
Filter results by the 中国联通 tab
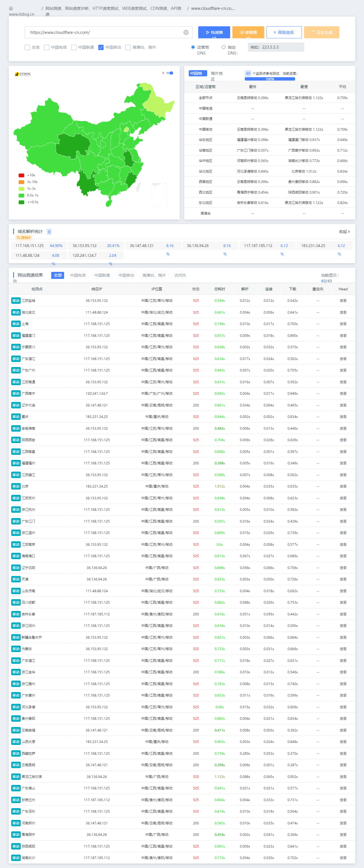pos(102,275)
